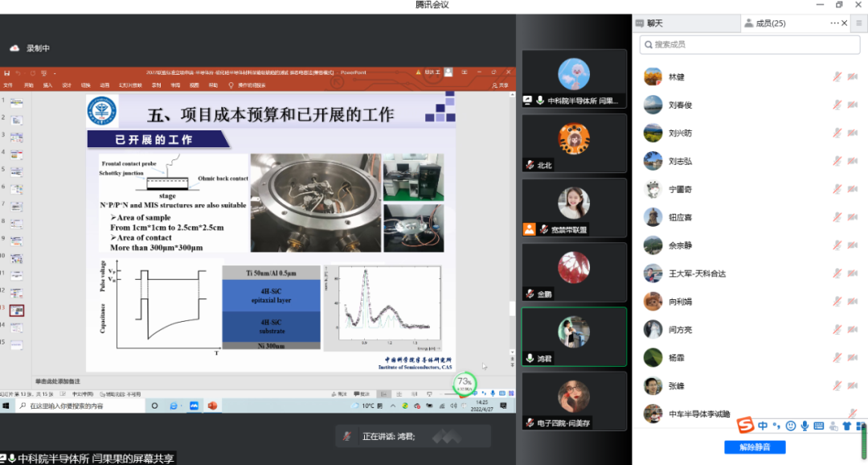
Task: Click the 搜索成员 search field
Action: [750, 44]
